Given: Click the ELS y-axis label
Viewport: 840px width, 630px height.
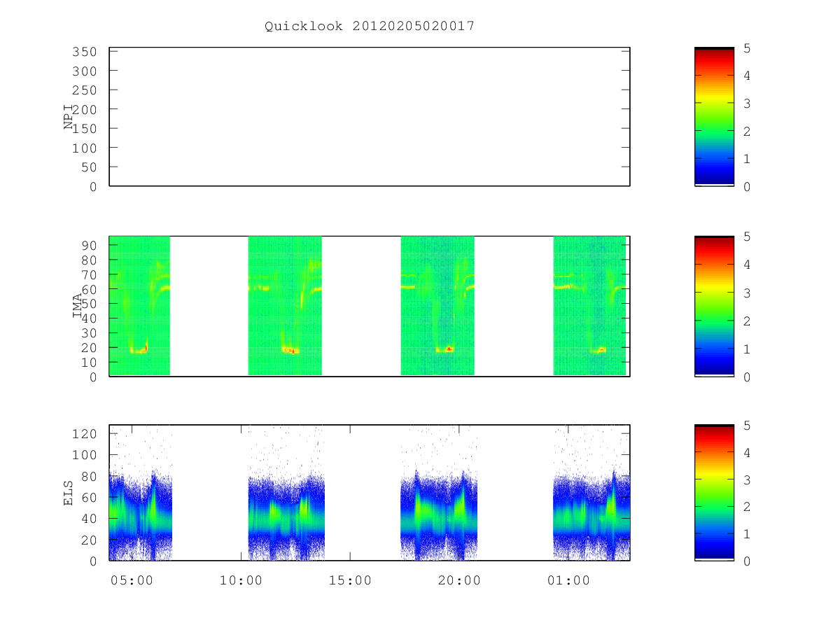Looking at the screenshot, I should pos(69,493).
